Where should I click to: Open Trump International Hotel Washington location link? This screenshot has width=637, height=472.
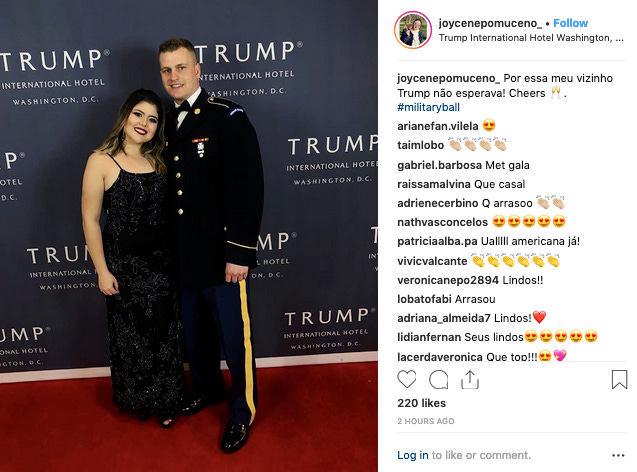pyautogui.click(x=531, y=38)
